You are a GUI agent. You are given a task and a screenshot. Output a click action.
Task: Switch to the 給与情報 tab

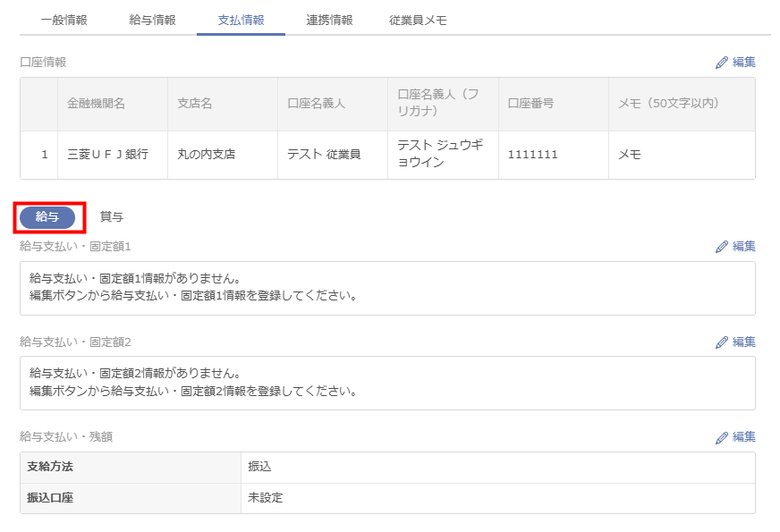click(152, 20)
